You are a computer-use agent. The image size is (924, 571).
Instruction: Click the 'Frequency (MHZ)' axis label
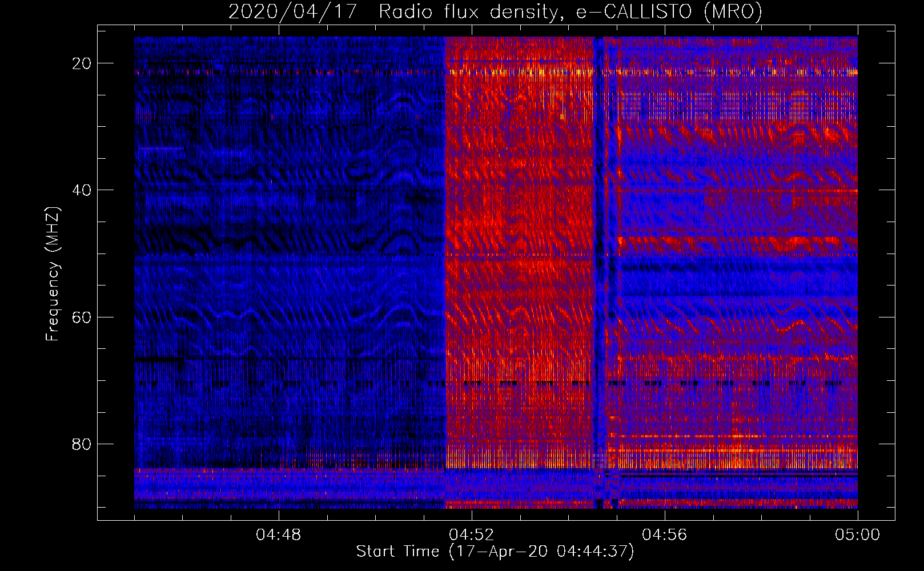point(53,274)
